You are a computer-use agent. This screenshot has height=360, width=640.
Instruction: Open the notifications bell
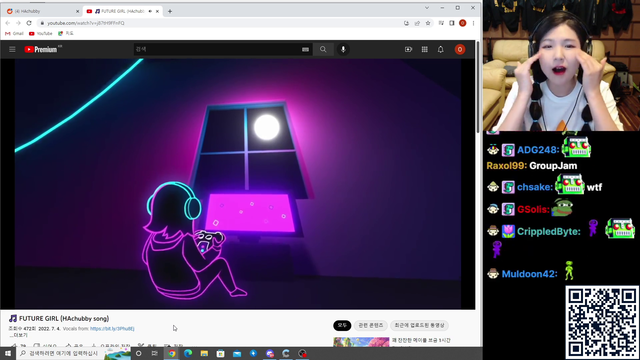tap(440, 49)
